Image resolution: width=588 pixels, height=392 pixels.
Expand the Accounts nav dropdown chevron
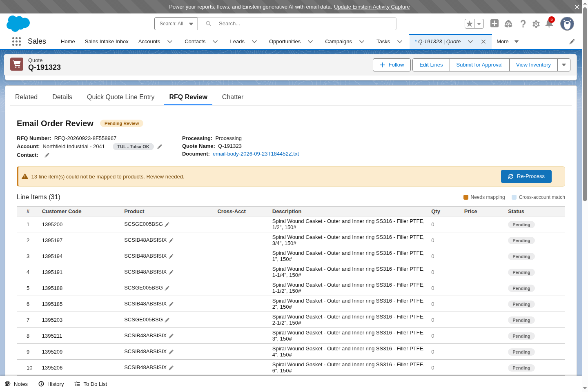coord(170,42)
